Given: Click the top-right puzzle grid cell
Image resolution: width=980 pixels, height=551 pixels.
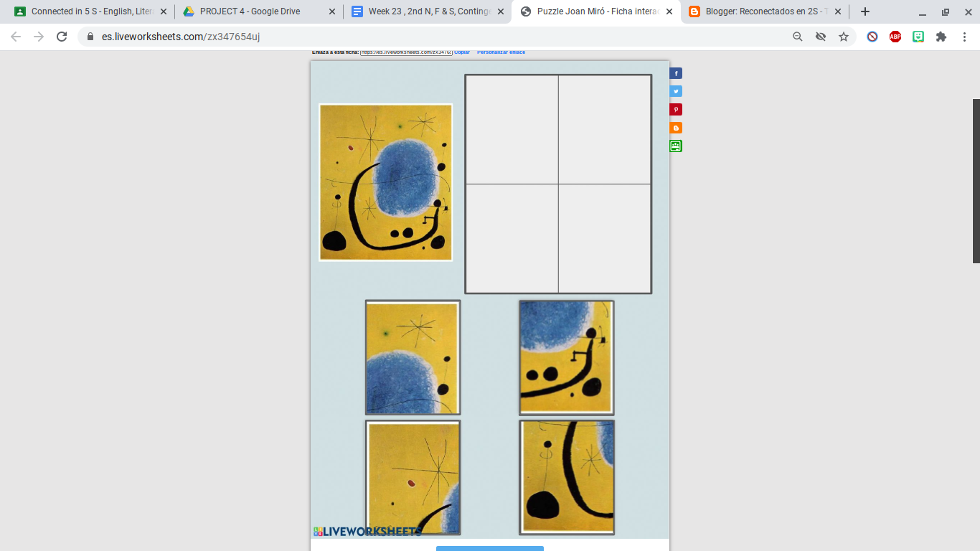Looking at the screenshot, I should (x=605, y=130).
